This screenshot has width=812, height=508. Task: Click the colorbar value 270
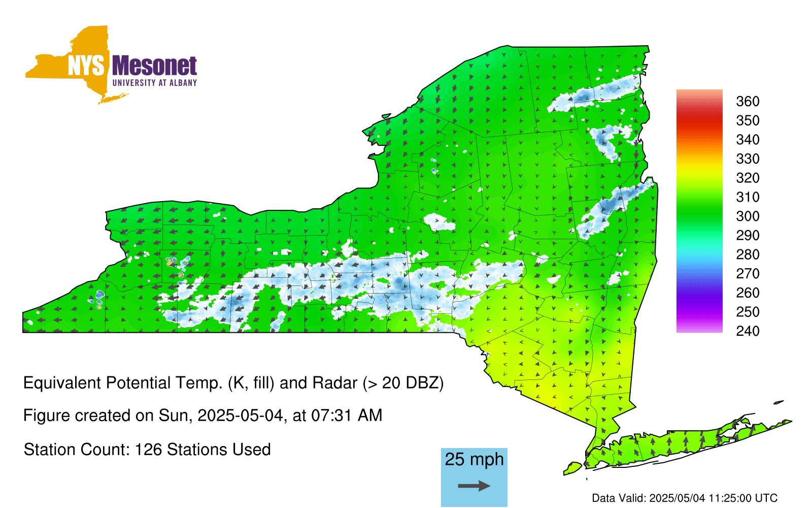(748, 274)
